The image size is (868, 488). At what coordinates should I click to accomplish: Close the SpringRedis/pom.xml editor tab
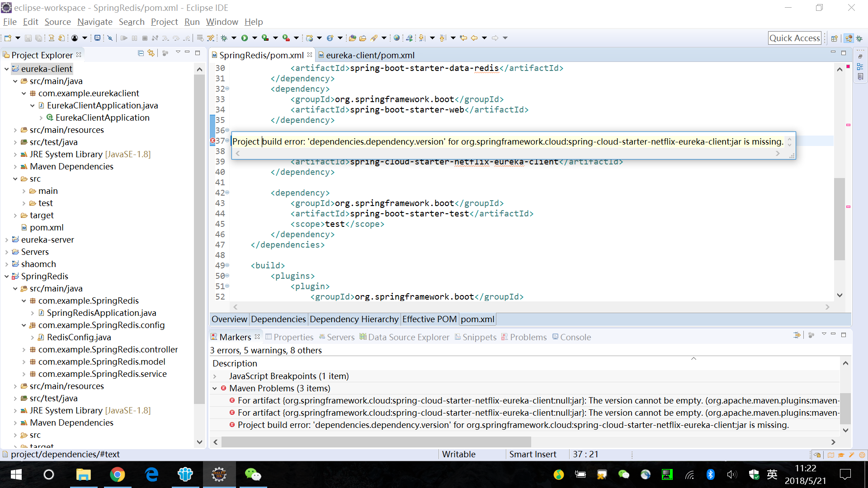point(310,55)
